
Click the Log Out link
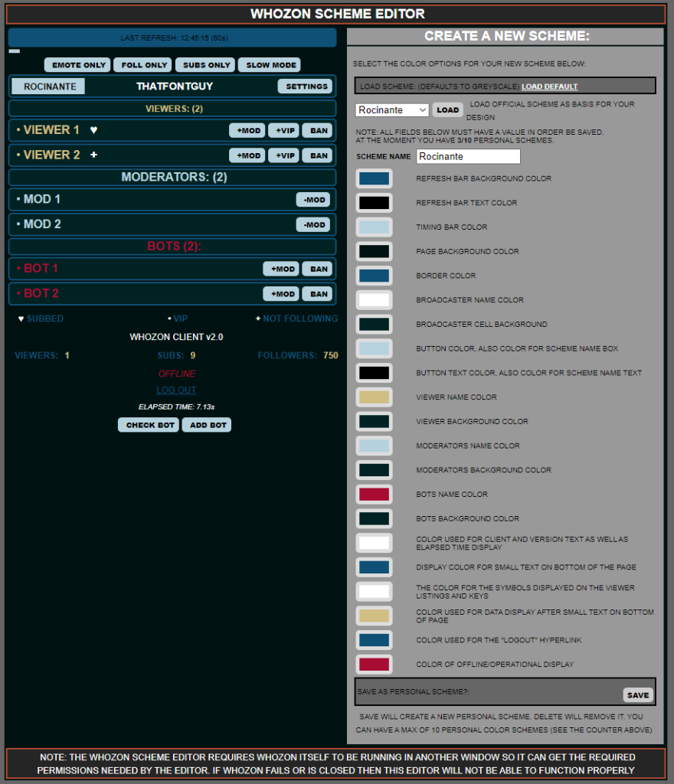176,390
